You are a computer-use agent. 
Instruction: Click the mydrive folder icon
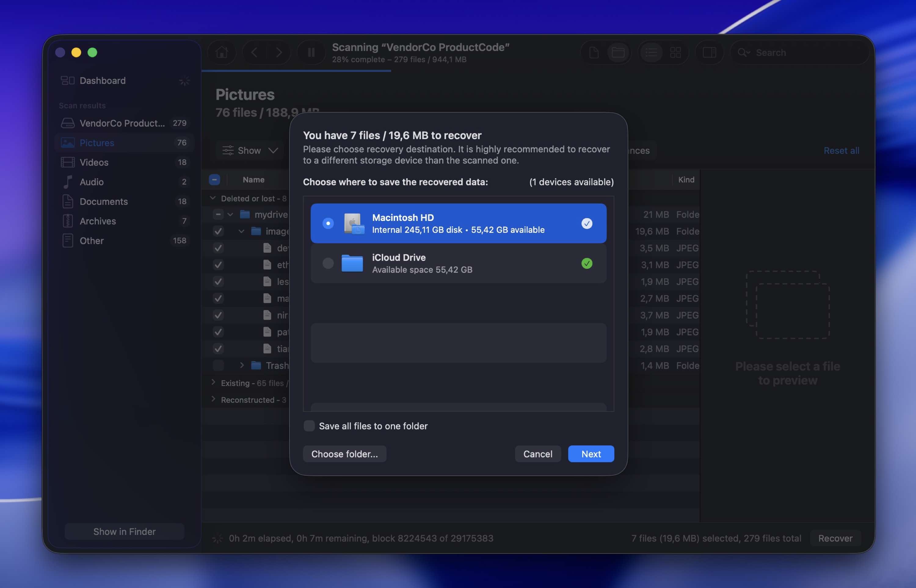click(x=245, y=215)
